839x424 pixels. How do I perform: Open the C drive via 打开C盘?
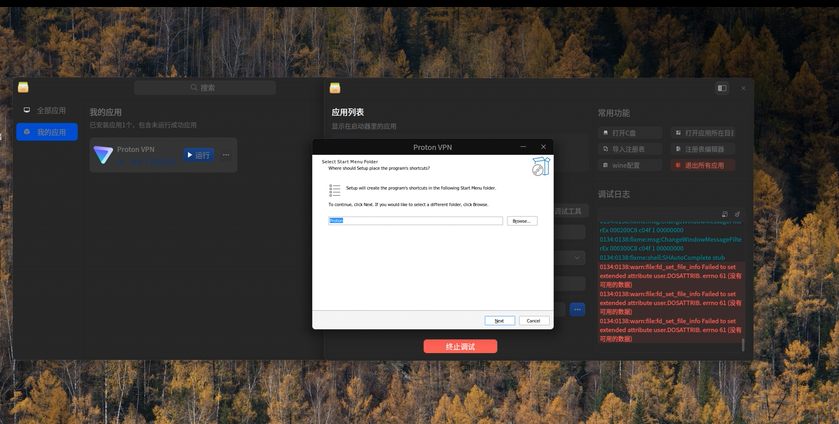tap(630, 133)
